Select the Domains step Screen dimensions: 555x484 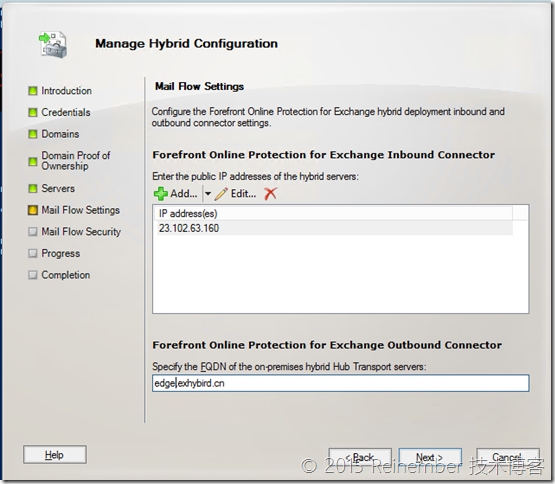(60, 134)
